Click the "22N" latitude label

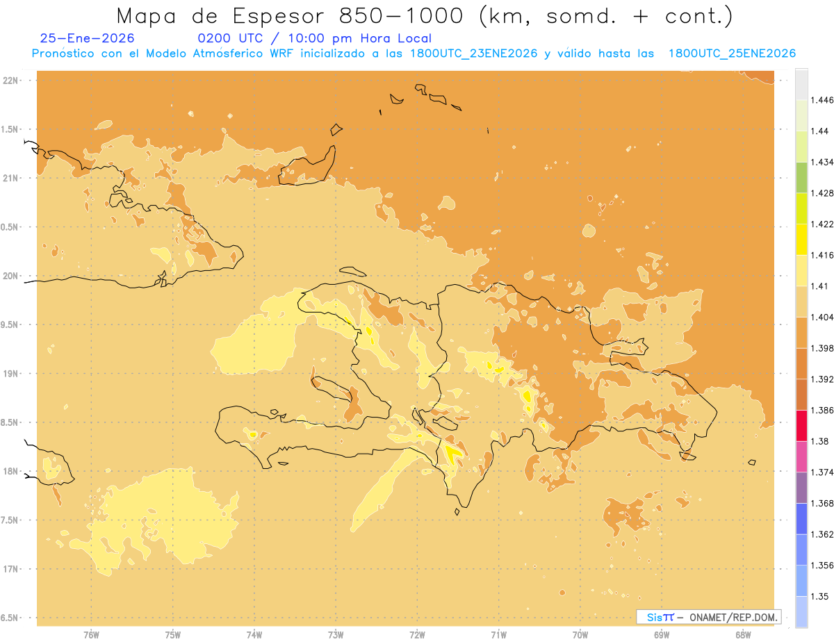point(10,81)
